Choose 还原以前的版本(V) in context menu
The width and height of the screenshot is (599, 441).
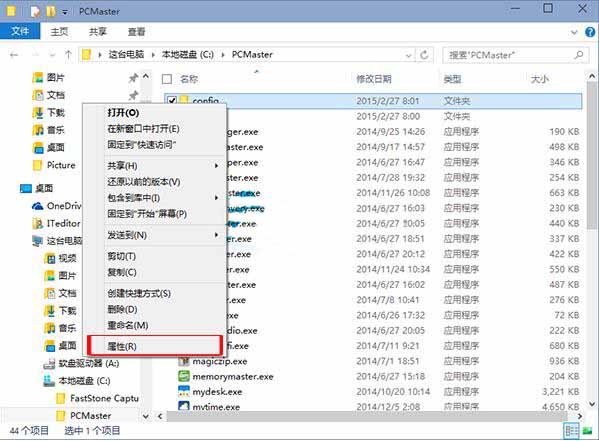[144, 182]
